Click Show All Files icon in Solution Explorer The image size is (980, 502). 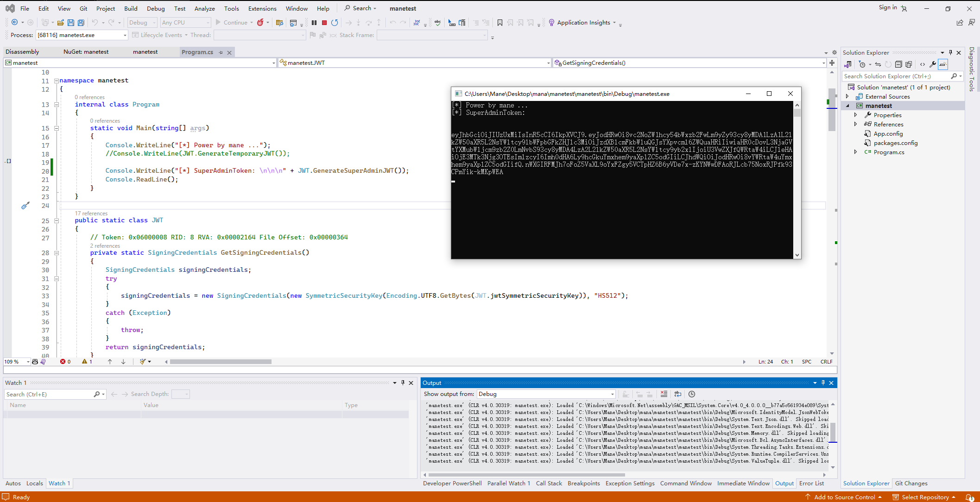pos(909,64)
